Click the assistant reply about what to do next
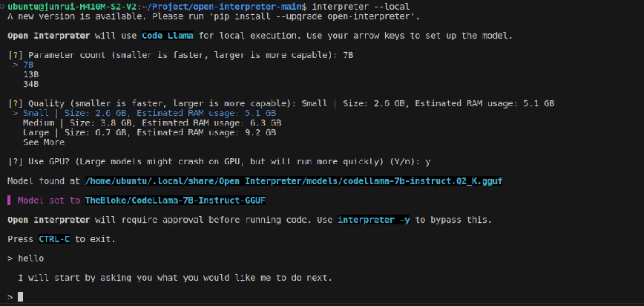The height and width of the screenshot is (306, 644). point(176,278)
